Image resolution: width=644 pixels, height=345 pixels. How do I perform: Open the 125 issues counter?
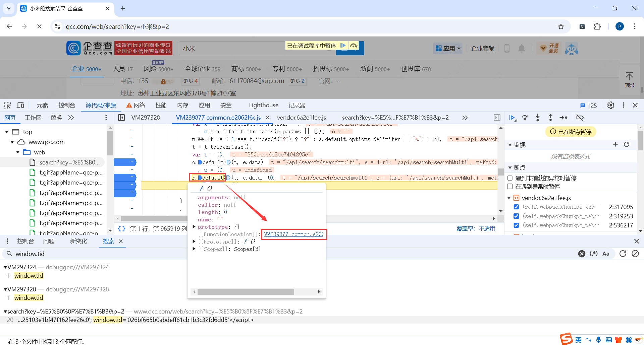pos(588,106)
